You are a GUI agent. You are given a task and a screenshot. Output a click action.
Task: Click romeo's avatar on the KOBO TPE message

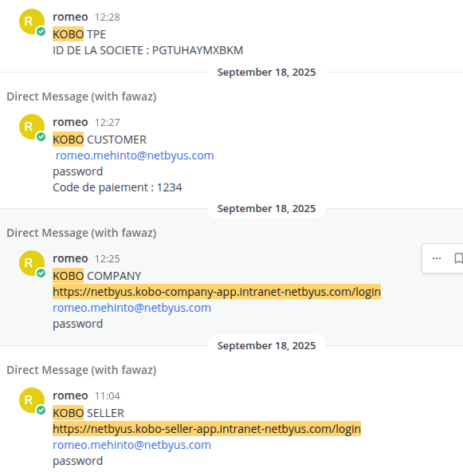click(32, 22)
